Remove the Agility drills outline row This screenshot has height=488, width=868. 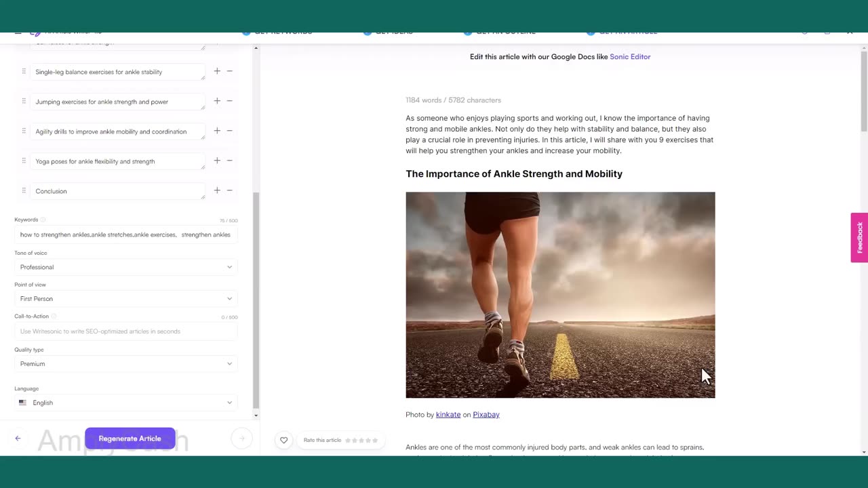pos(230,131)
